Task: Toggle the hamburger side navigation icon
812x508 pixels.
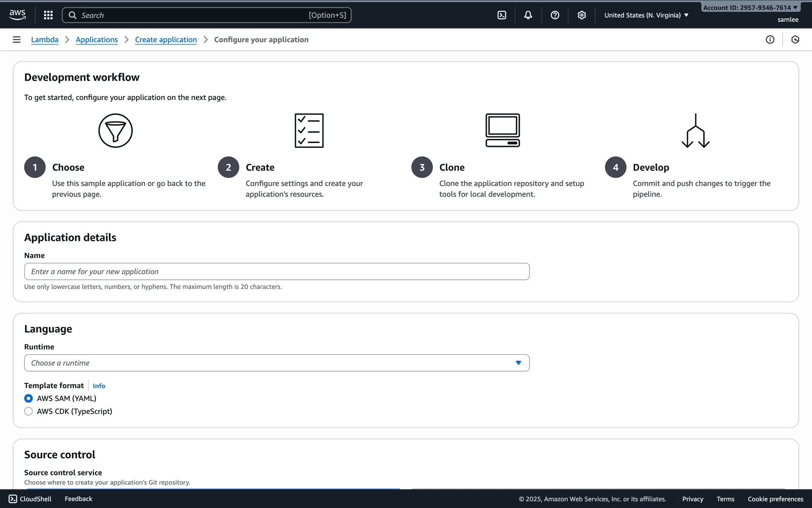Action: pos(16,39)
